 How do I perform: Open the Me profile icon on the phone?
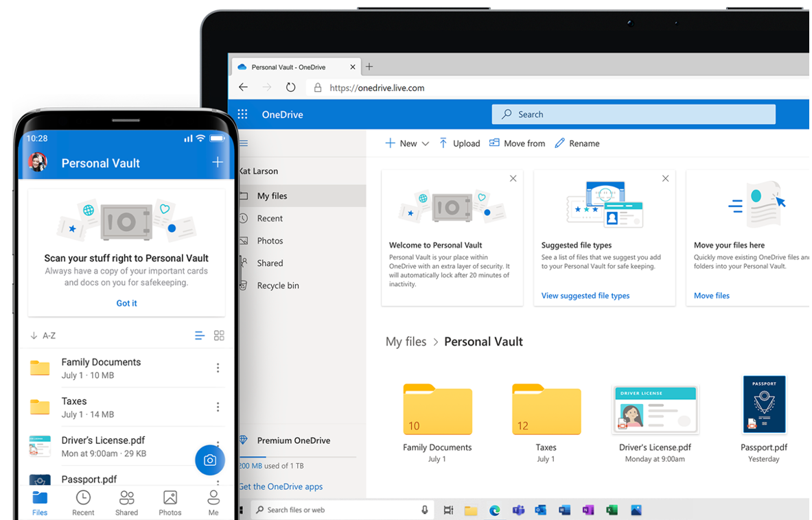point(213,501)
